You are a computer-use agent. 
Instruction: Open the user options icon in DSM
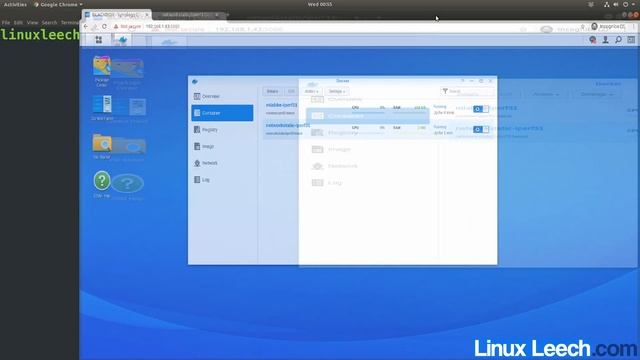click(x=606, y=40)
